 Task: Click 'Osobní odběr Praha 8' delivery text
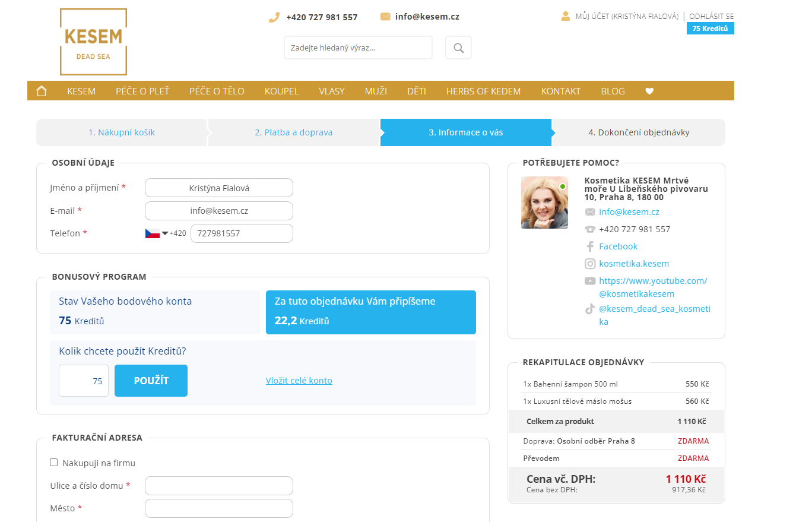click(x=596, y=441)
